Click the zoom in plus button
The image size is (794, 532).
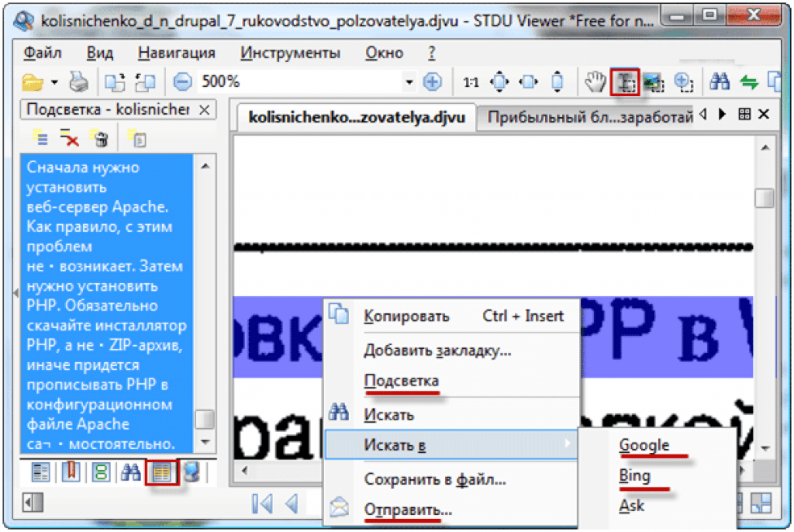[432, 81]
